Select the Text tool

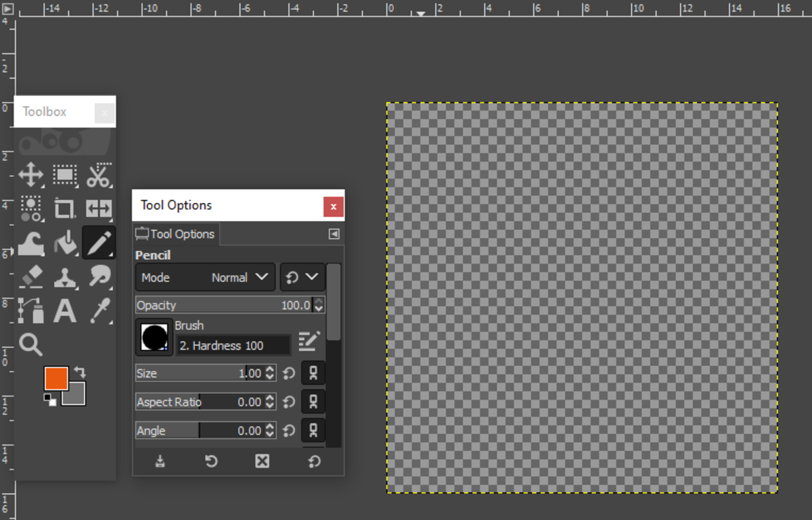(x=65, y=310)
